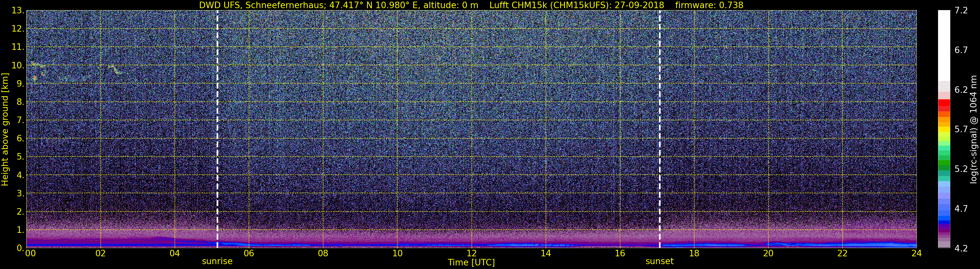Click the '22' time axis tick label
This screenshot has height=269, width=980.
842,254
